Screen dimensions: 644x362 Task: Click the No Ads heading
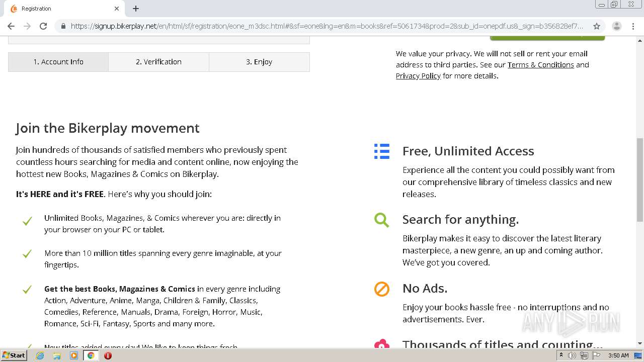[x=425, y=289]
